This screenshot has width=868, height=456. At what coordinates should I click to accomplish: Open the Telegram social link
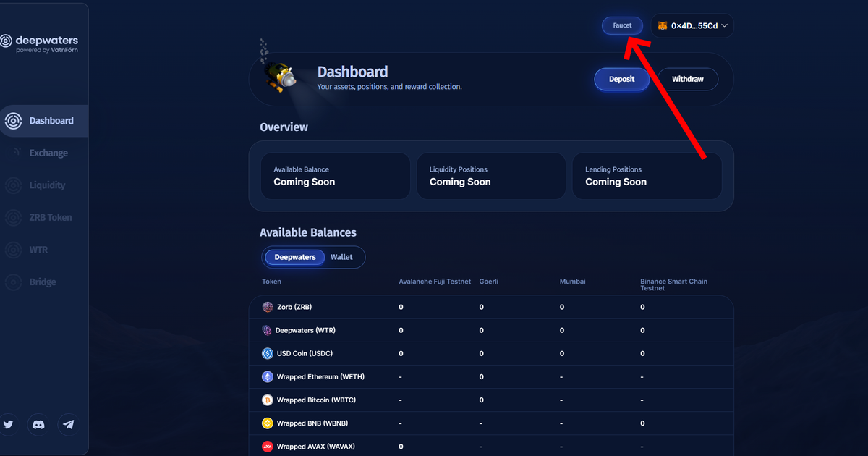coord(68,425)
